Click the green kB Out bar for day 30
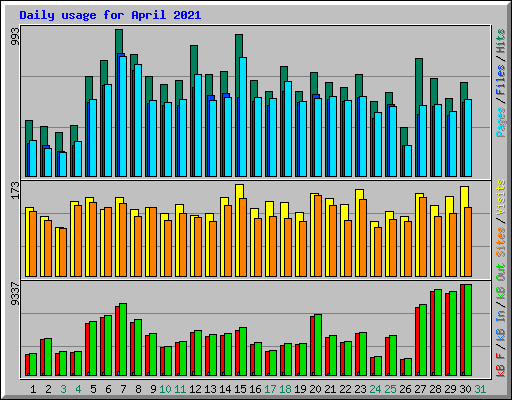 468,330
